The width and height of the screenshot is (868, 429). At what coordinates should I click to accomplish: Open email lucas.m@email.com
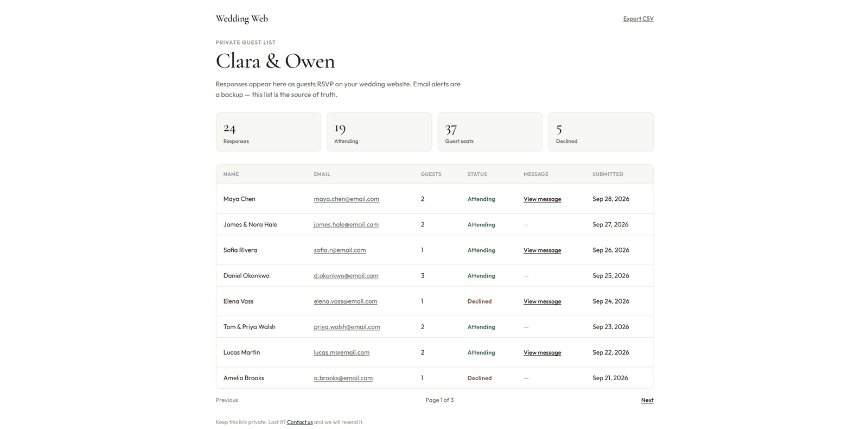pyautogui.click(x=341, y=352)
